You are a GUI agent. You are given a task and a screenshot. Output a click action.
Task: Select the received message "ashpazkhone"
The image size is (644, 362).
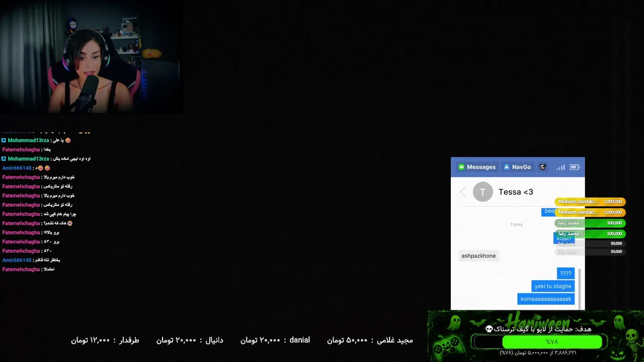(x=478, y=256)
